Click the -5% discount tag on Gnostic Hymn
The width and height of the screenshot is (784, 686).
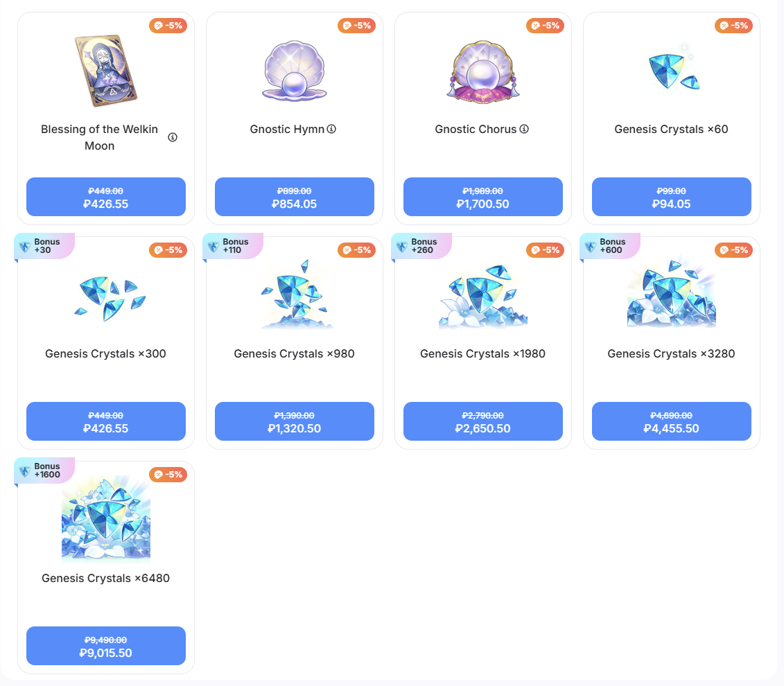tap(357, 26)
